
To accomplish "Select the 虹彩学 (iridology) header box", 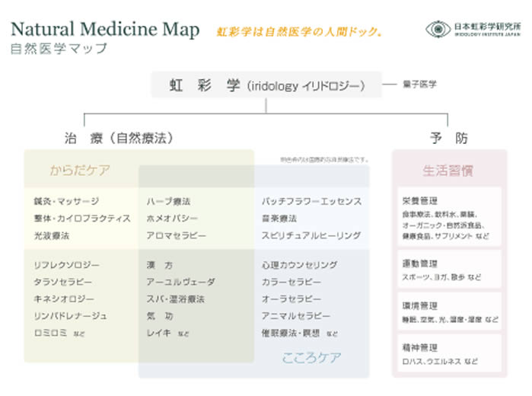I will click(x=266, y=85).
